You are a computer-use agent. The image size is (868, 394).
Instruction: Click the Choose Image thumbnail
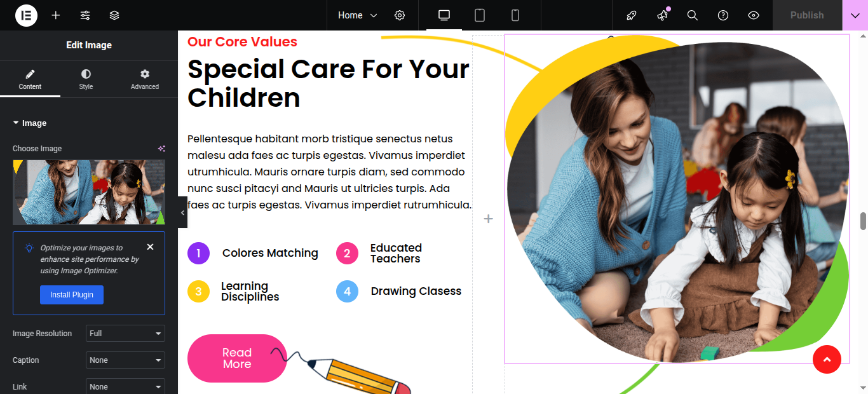click(x=89, y=192)
